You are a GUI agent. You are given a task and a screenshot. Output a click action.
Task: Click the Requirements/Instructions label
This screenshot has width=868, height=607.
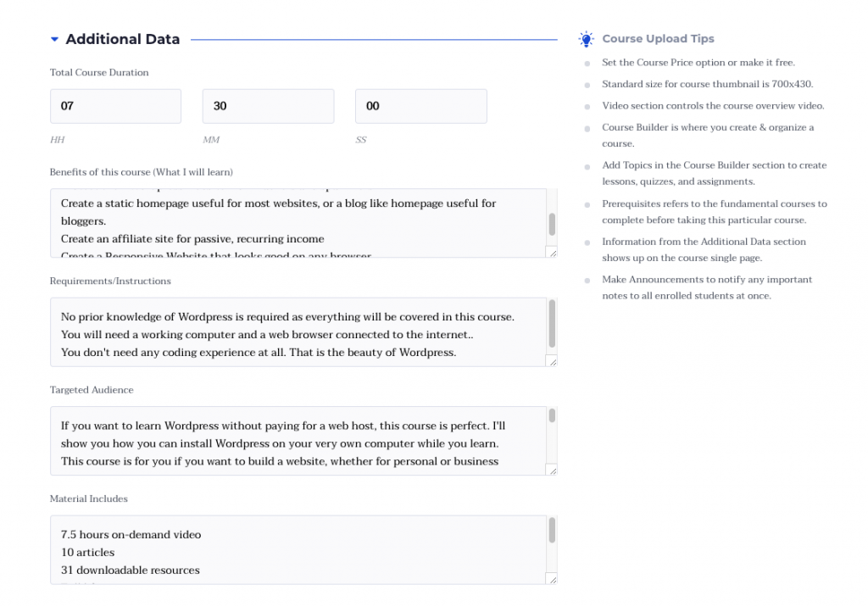110,281
